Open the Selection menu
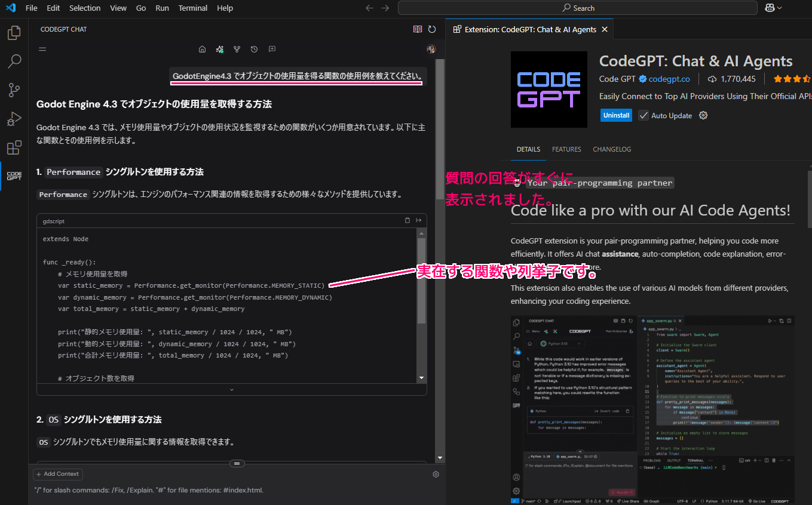 click(x=85, y=8)
